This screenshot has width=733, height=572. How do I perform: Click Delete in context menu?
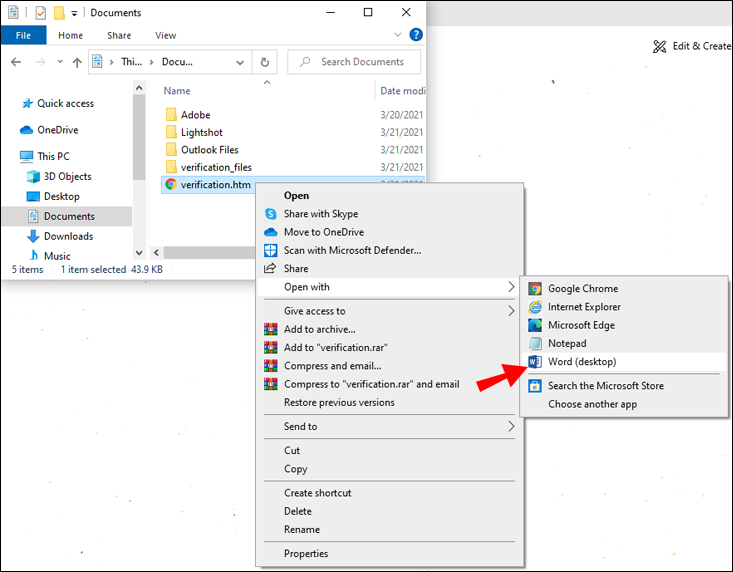tap(389, 511)
